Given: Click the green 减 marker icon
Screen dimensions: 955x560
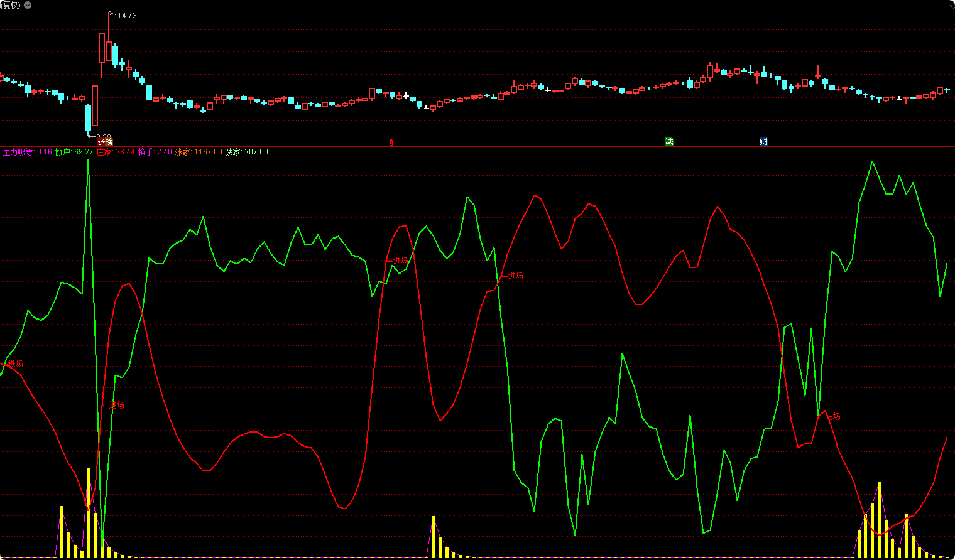Looking at the screenshot, I should pyautogui.click(x=669, y=142).
